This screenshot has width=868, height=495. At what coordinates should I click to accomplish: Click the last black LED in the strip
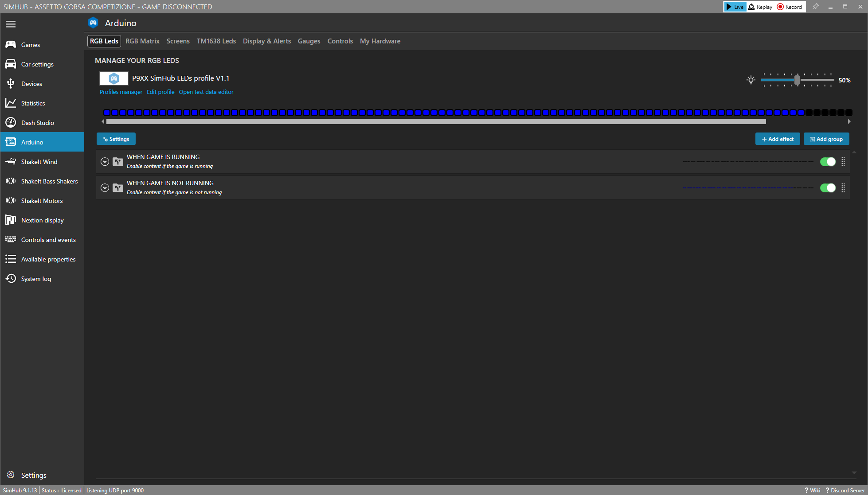849,113
